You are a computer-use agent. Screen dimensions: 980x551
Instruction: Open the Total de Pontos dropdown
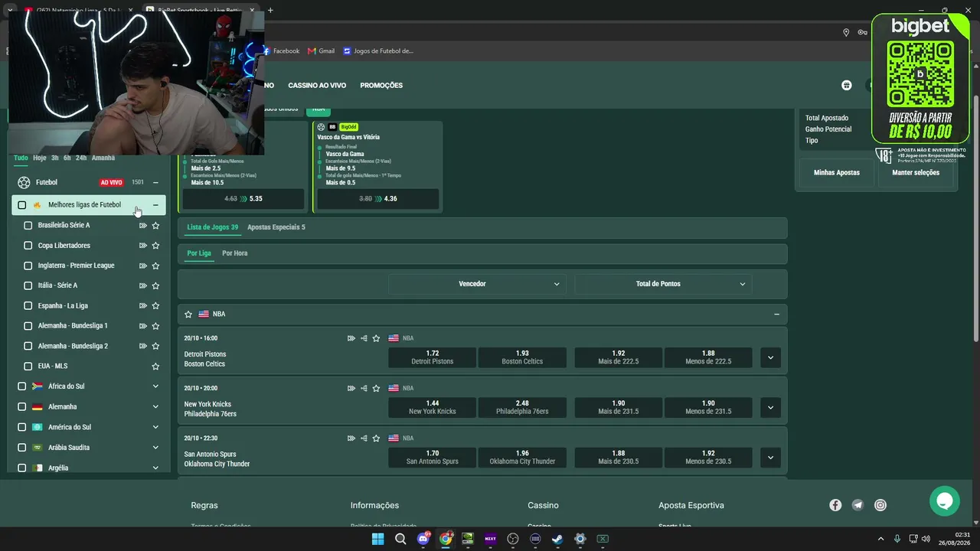(663, 284)
